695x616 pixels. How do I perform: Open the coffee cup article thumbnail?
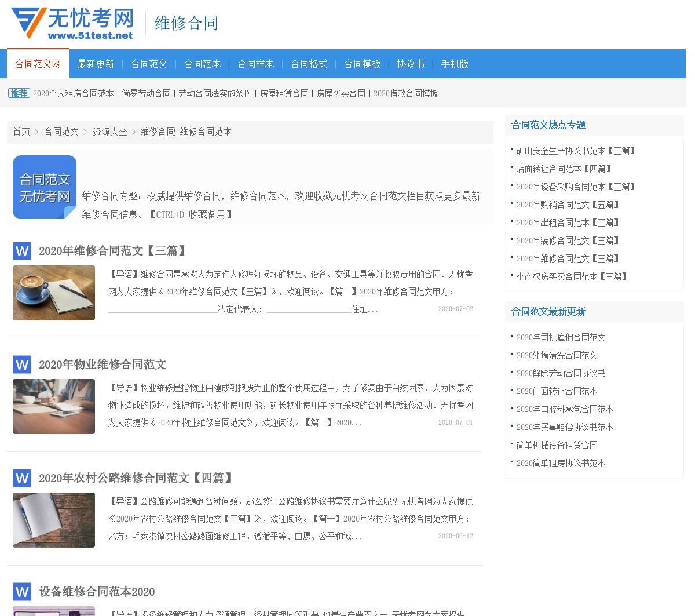pos(54,293)
